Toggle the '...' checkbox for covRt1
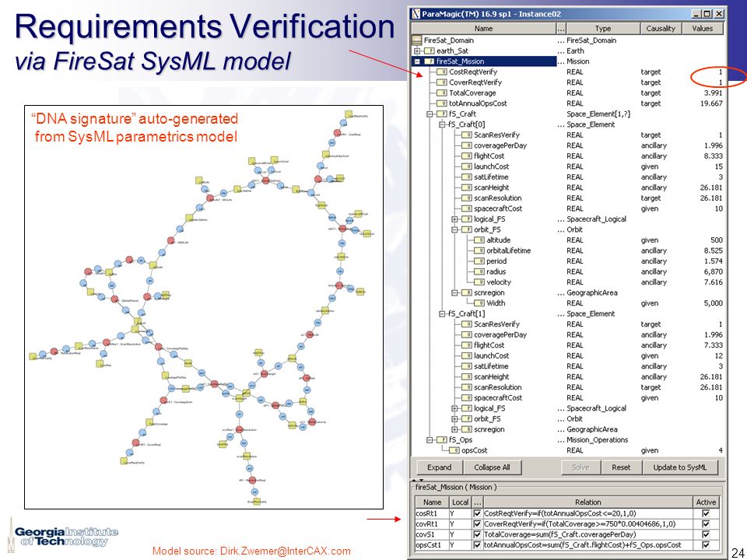747x560 pixels. [x=477, y=523]
